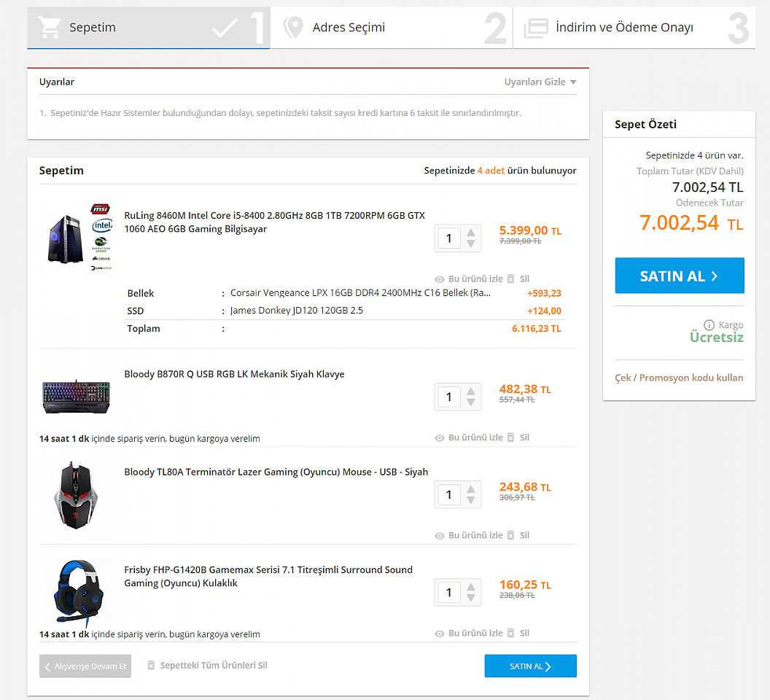The width and height of the screenshot is (770, 700).
Task: Decrease quantity of Bloody B870R keyboard
Action: (471, 402)
